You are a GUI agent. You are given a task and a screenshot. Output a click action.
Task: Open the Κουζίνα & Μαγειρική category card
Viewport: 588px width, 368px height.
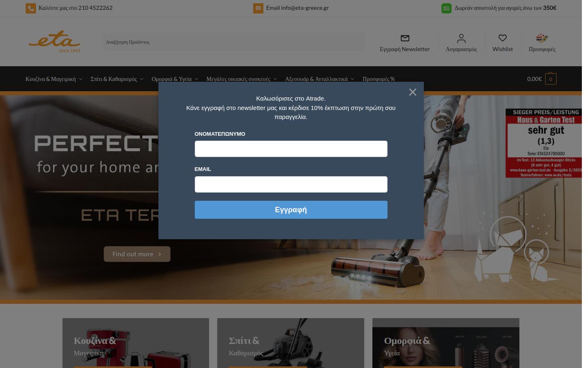click(136, 343)
